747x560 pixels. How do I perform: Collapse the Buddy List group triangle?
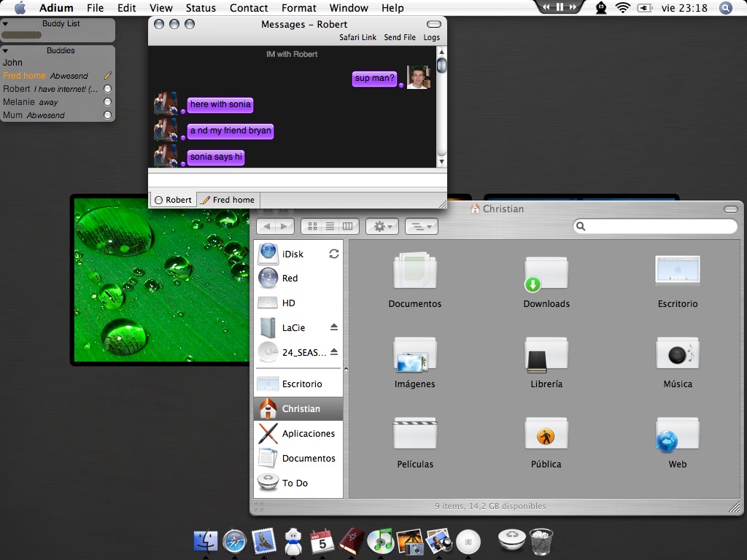[x=5, y=23]
